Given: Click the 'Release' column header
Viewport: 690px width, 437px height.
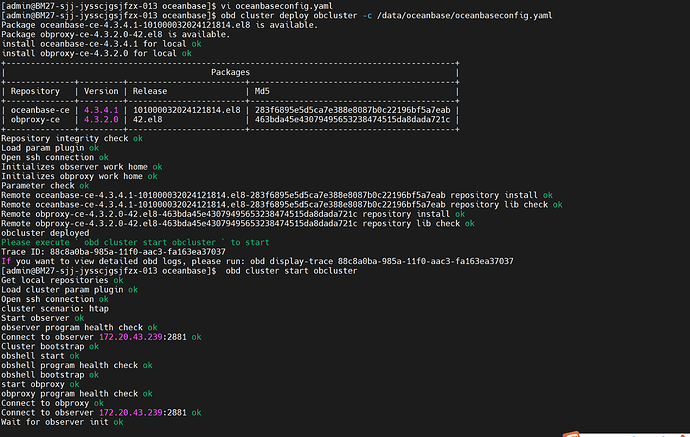Looking at the screenshot, I should (150, 91).
